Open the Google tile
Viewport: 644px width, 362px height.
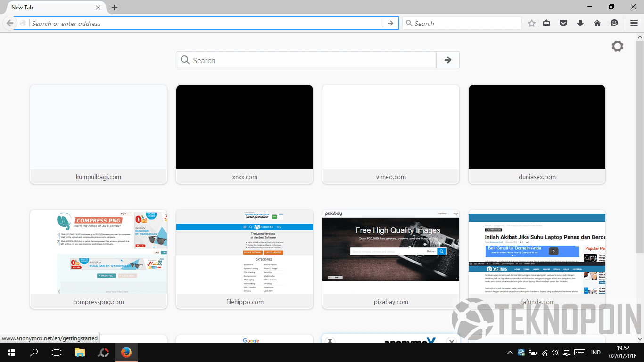click(245, 339)
